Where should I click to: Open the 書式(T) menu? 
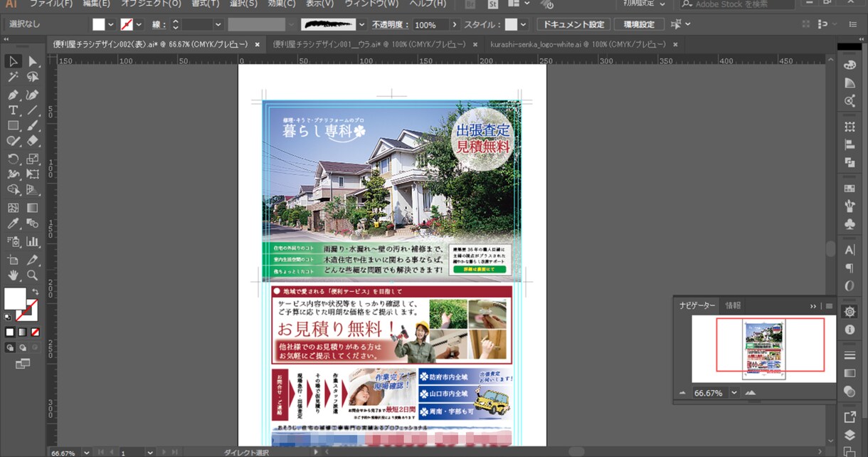click(205, 4)
